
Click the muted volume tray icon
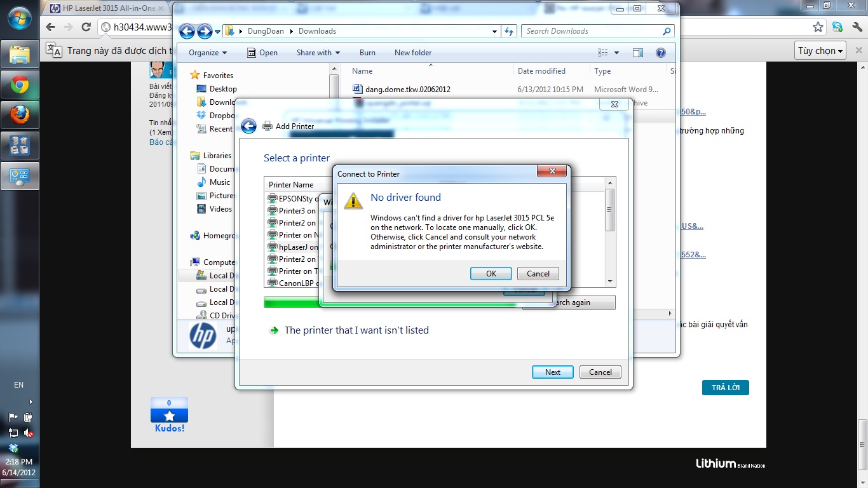click(x=28, y=433)
